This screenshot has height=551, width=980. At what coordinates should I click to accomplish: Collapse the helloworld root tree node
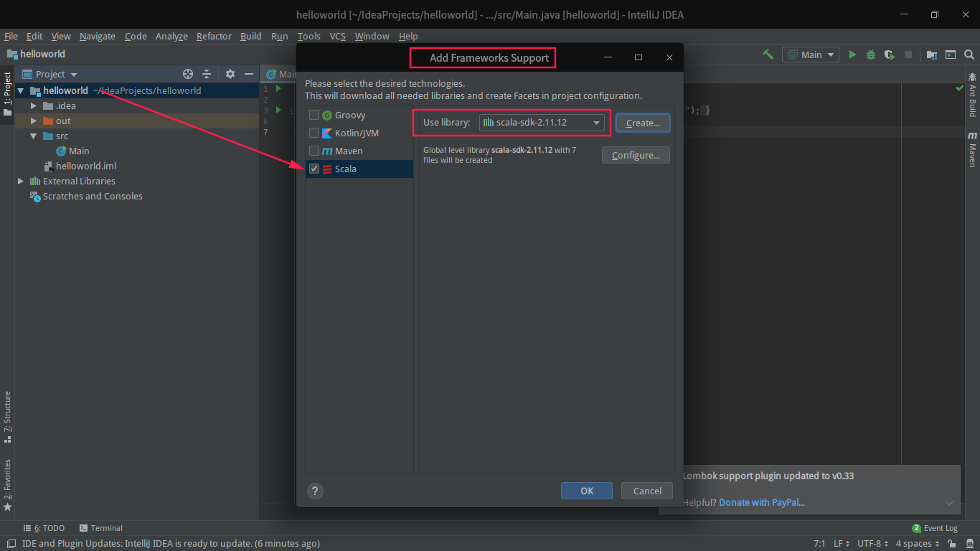(x=21, y=91)
